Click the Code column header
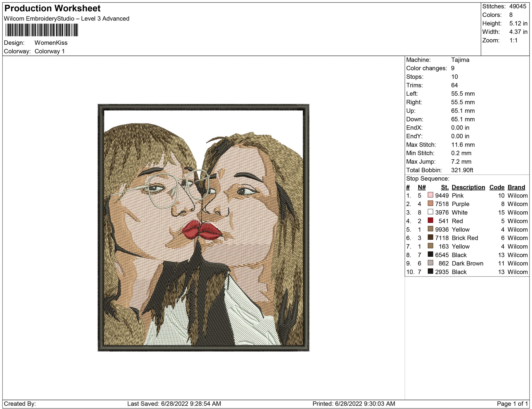The width and height of the screenshot is (532, 409). [497, 187]
